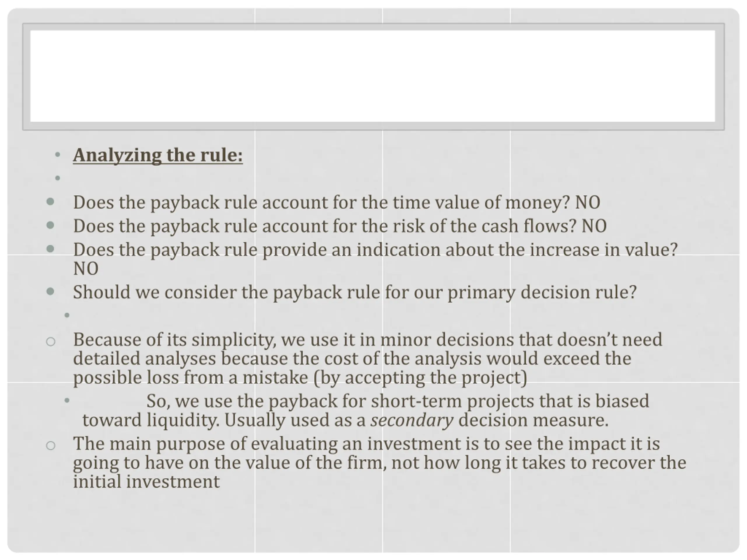Viewport: 747px width, 560px height.
Task: Click the paragraph starting 'Because of its simplicity'
Action: point(367,358)
